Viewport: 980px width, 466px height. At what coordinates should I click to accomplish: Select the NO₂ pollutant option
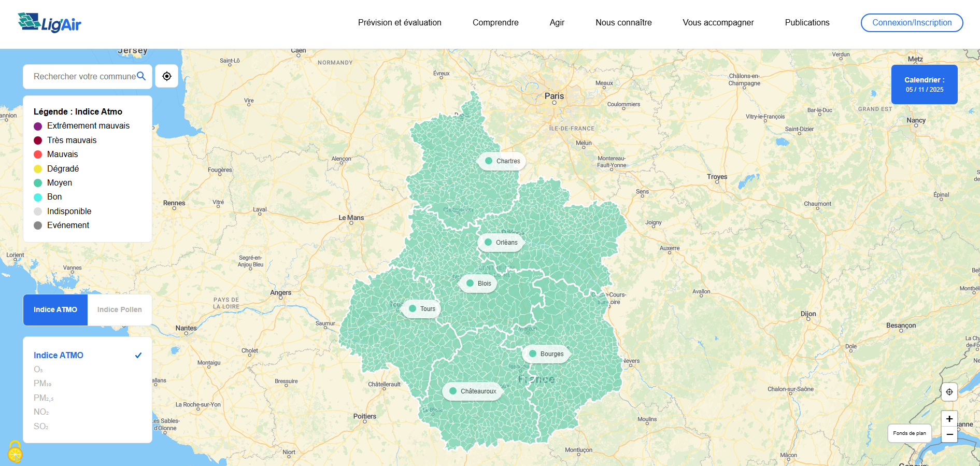(41, 412)
